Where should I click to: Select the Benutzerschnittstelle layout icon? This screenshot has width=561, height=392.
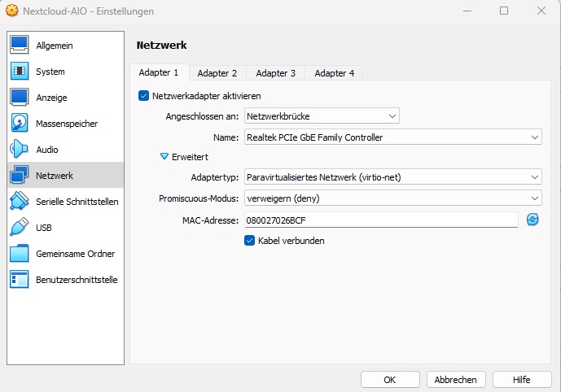click(x=20, y=280)
